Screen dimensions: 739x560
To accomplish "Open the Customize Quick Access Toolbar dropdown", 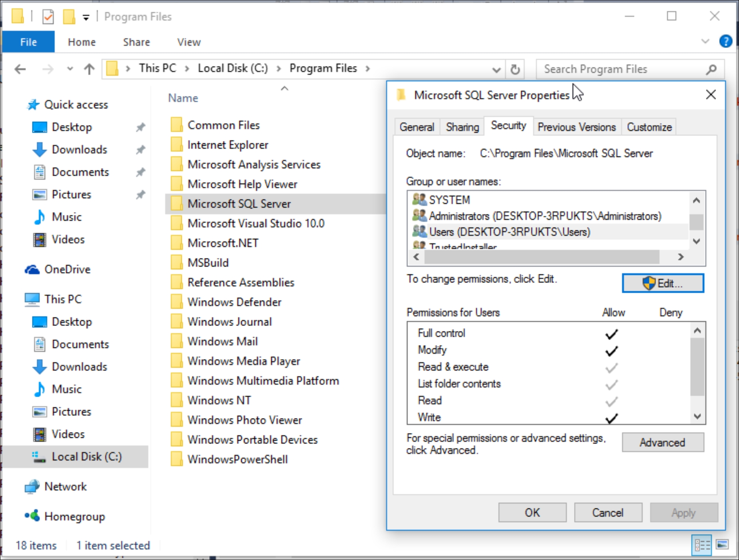I will coord(86,17).
